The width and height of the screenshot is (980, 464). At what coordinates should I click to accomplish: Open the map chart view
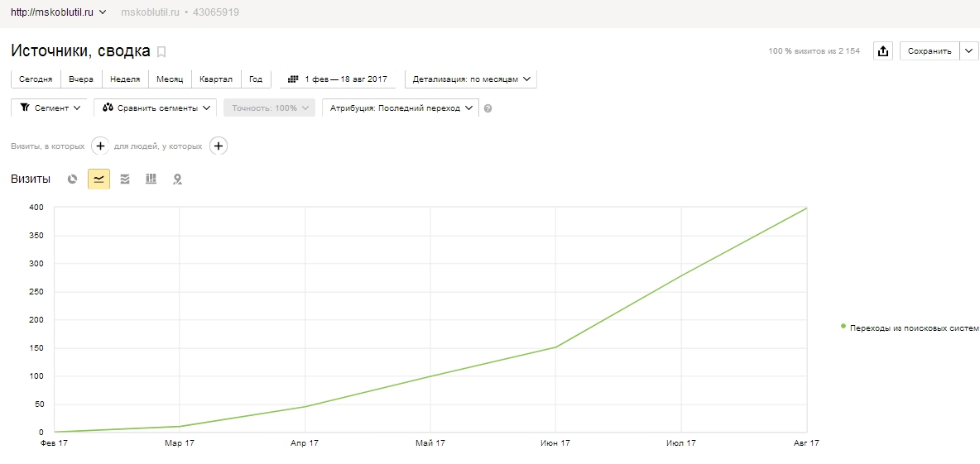(x=177, y=179)
